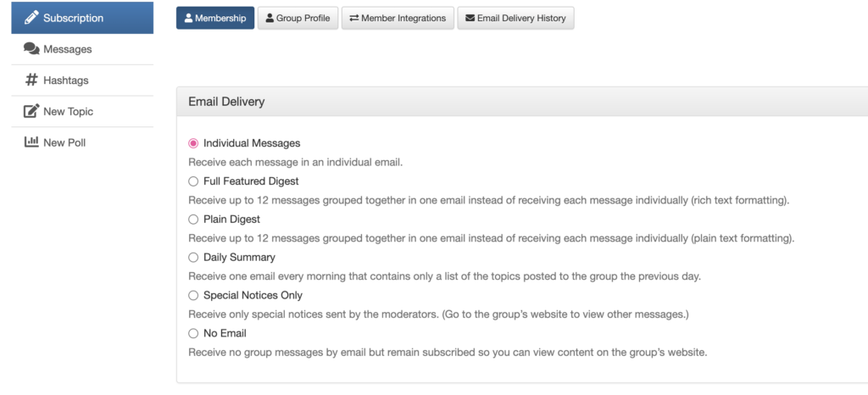The width and height of the screenshot is (868, 395).
Task: Select the No Email radio button
Action: 193,334
